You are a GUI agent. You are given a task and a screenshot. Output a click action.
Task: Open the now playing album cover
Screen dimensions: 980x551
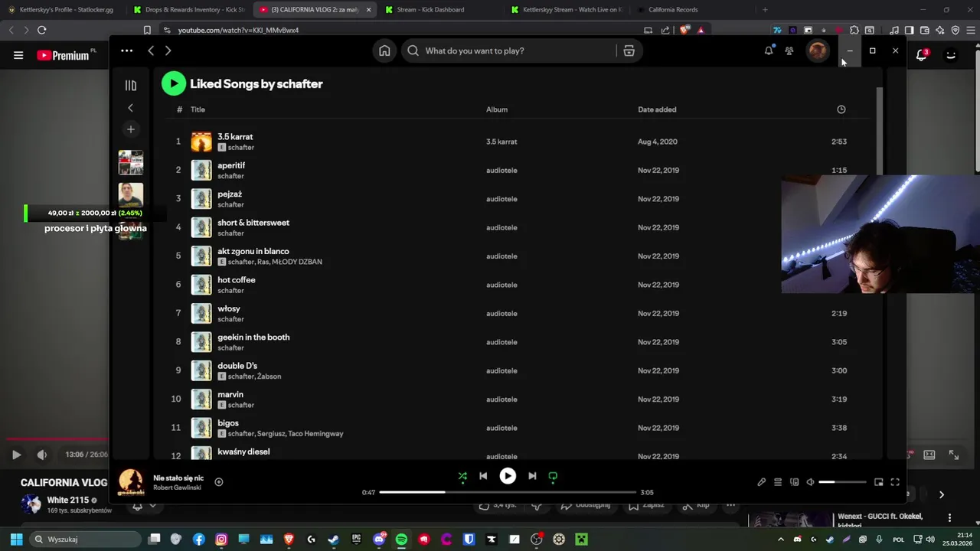coord(131,482)
